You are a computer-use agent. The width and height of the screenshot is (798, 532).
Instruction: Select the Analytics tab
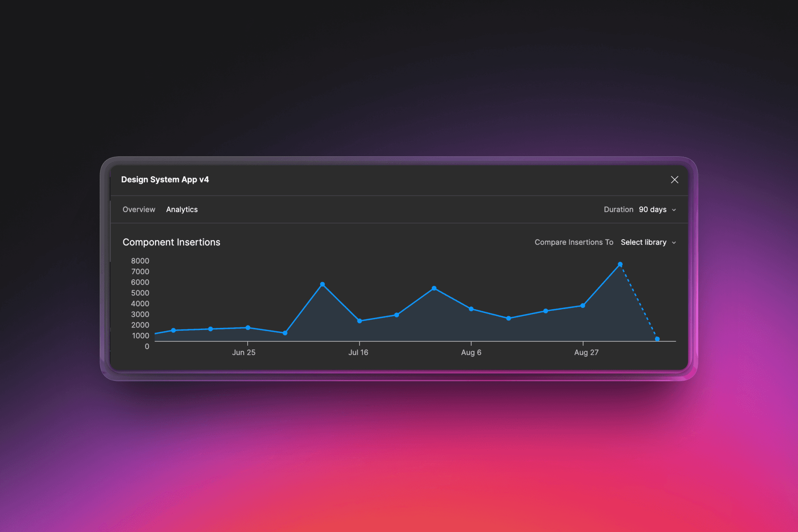pos(182,209)
